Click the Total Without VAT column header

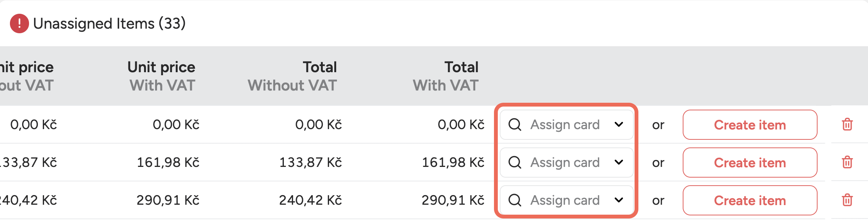[293, 76]
